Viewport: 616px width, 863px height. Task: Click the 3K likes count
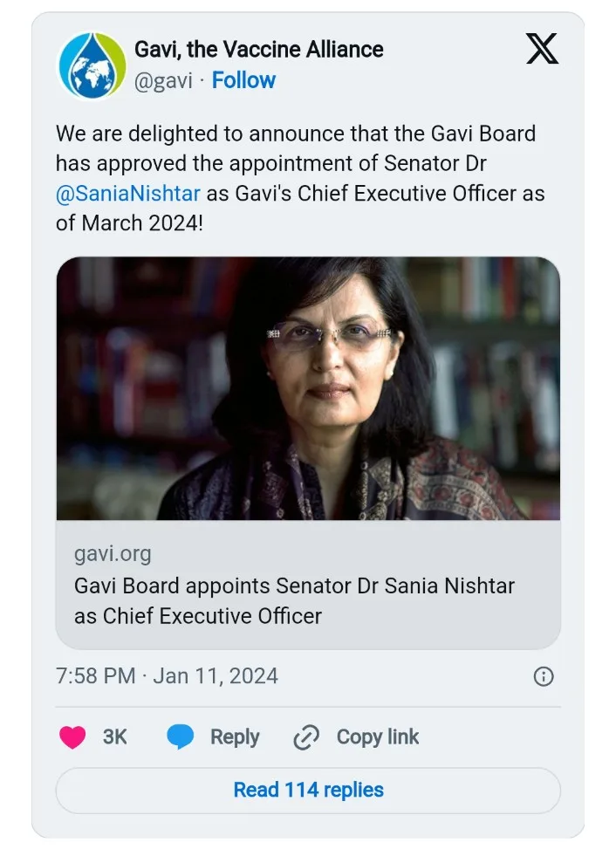click(x=115, y=737)
